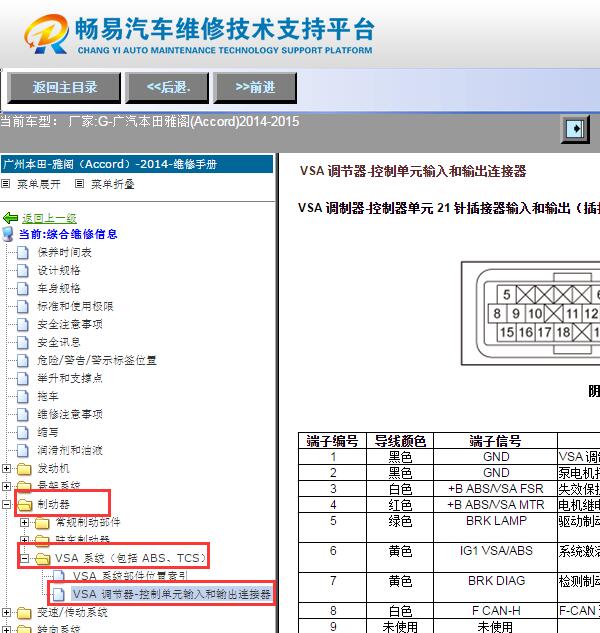Click document icon beside 缩写
This screenshot has height=633, width=600.
pos(23,432)
